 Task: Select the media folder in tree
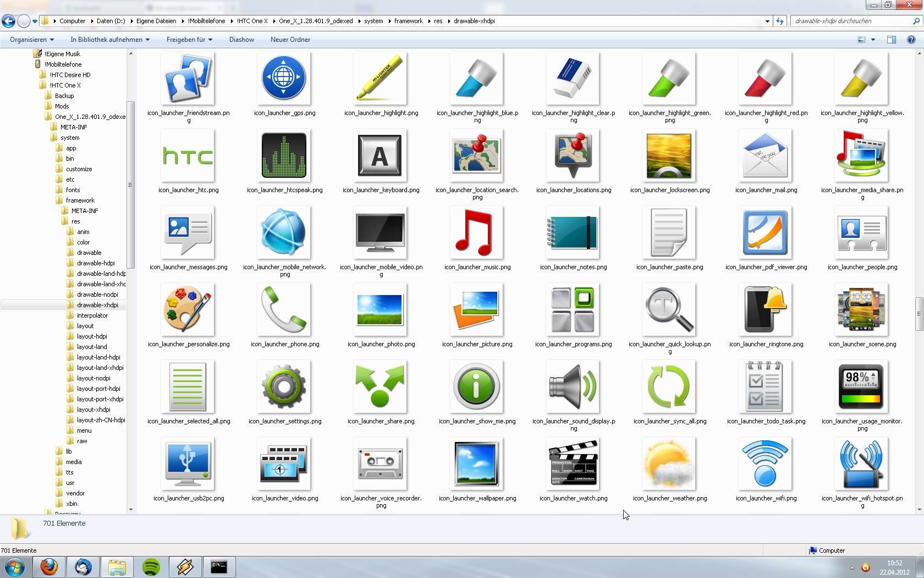(x=73, y=462)
